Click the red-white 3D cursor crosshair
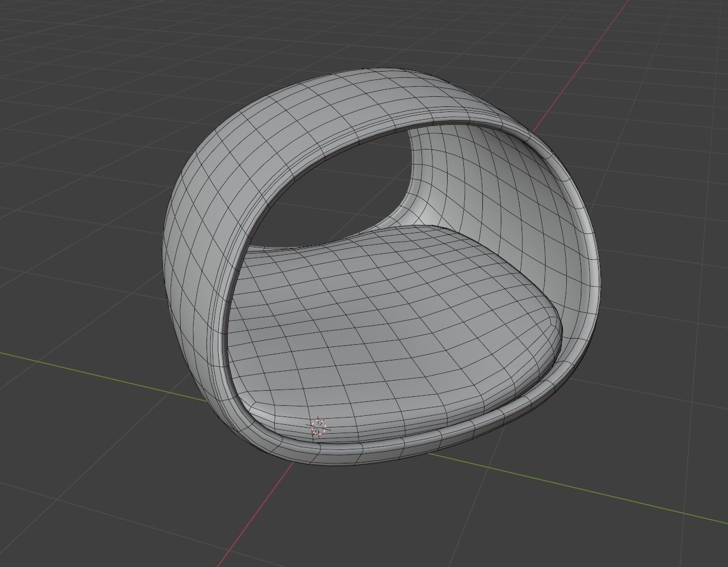The image size is (728, 567). tap(318, 427)
